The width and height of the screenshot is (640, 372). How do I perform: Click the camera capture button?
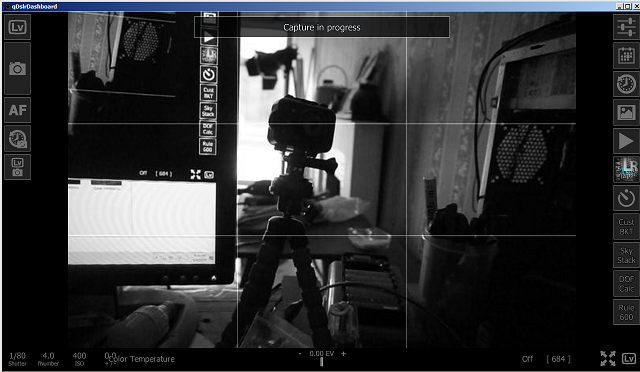coord(17,69)
